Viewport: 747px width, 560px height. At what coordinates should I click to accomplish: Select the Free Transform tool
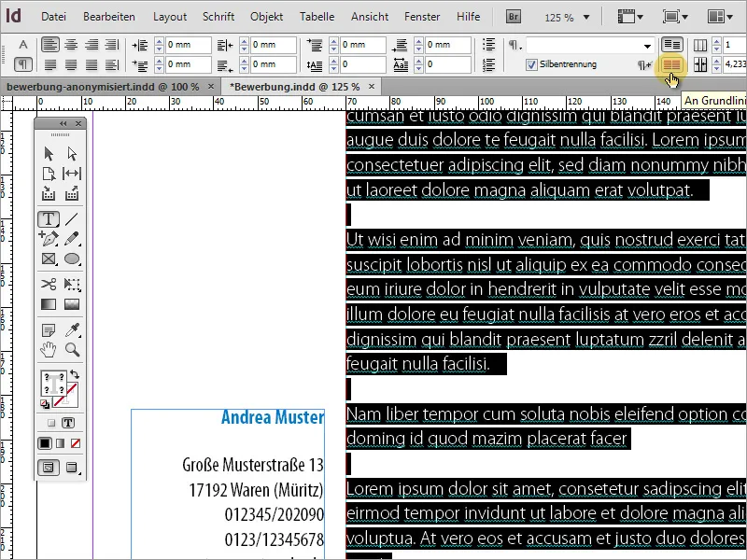tap(72, 285)
